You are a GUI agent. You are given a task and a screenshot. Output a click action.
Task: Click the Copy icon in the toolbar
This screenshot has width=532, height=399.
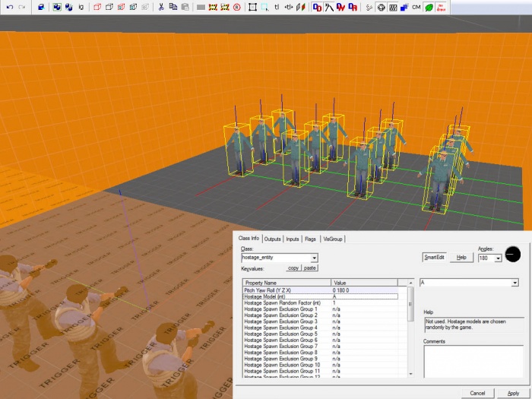173,8
